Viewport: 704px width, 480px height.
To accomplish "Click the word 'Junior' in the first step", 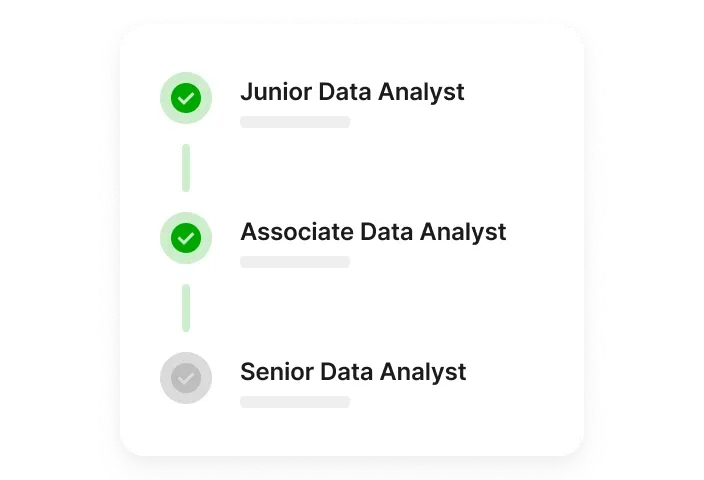I will pos(275,92).
